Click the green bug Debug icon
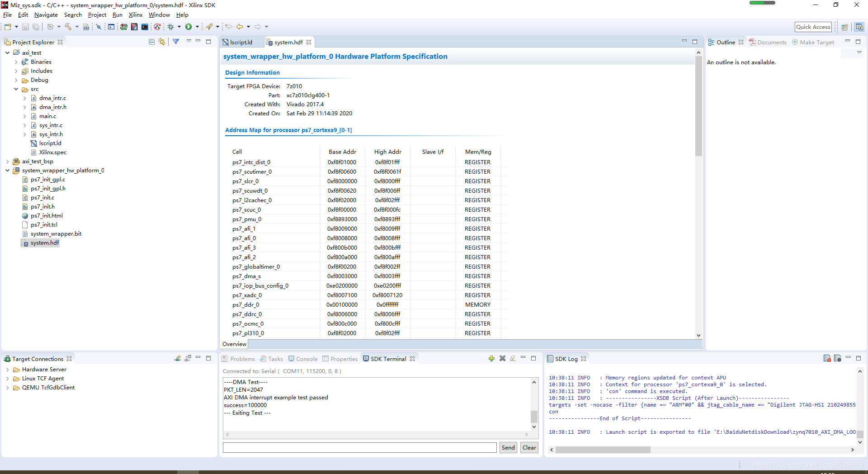This screenshot has height=474, width=868. (171, 27)
